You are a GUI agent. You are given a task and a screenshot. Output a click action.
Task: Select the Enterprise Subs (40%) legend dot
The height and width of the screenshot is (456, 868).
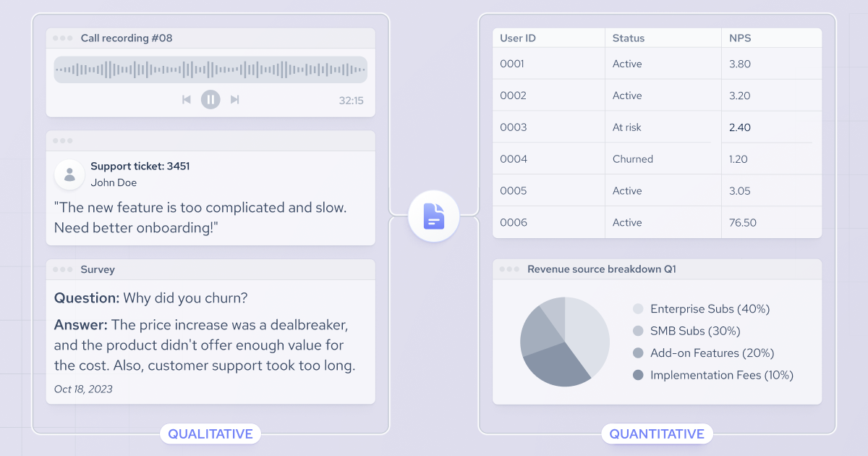coord(638,309)
